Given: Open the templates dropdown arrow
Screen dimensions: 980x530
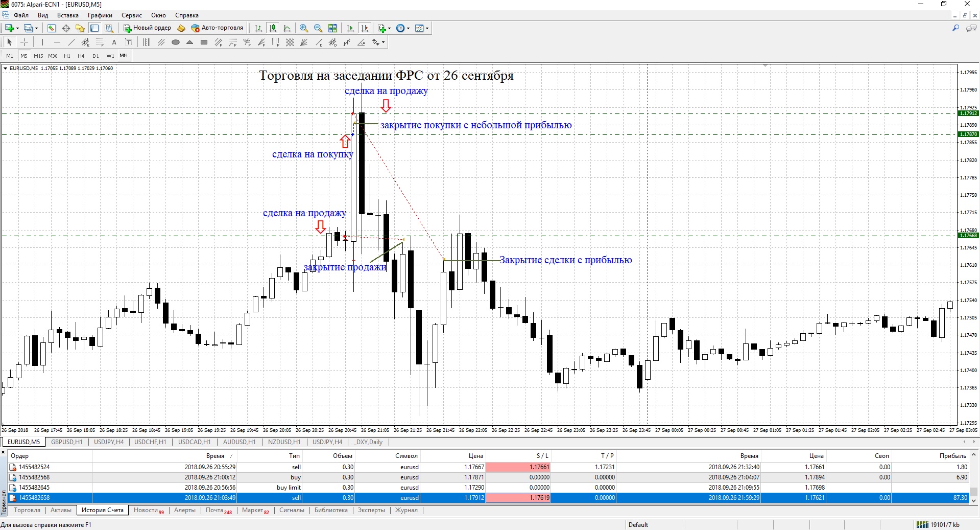Looking at the screenshot, I should click(427, 28).
